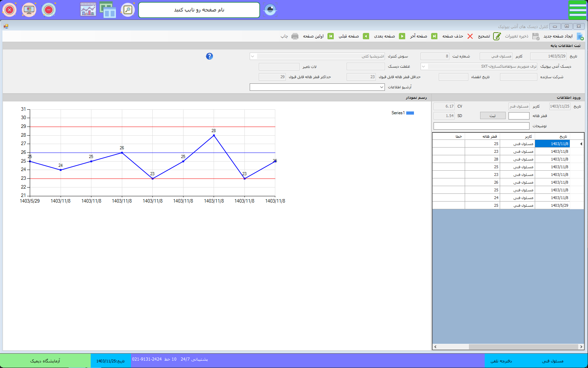The width and height of the screenshot is (588, 368).
Task: Expand the archive (آرشیو اطلاعات) combo box
Action: pyautogui.click(x=381, y=87)
